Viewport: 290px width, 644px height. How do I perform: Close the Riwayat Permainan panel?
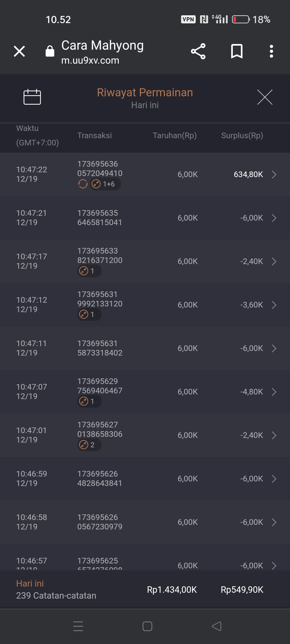265,97
